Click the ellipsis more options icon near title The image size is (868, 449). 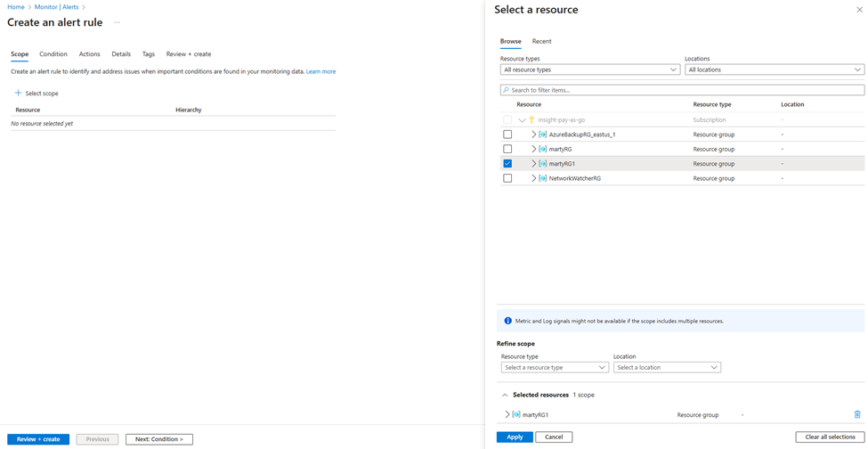click(x=117, y=23)
